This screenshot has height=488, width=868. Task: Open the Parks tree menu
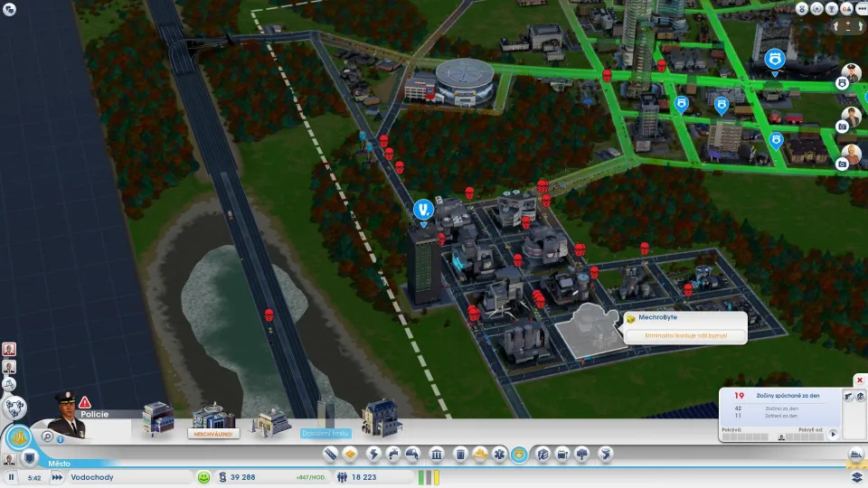[x=582, y=455]
